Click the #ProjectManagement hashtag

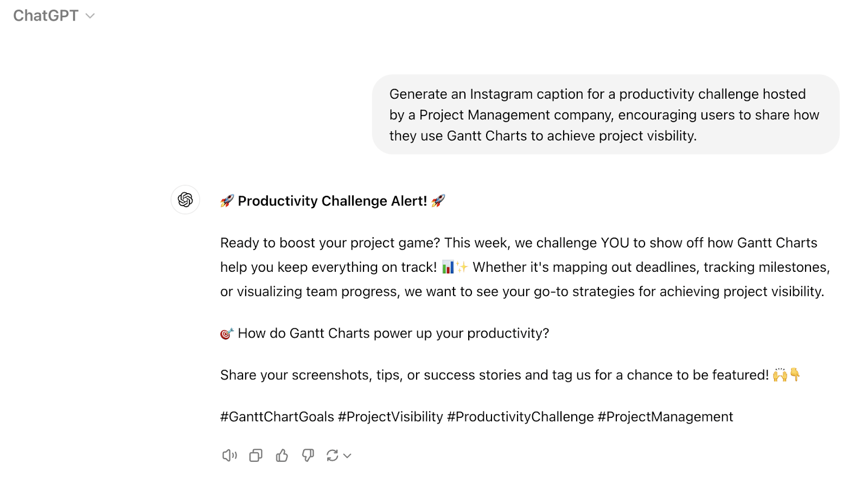click(665, 417)
